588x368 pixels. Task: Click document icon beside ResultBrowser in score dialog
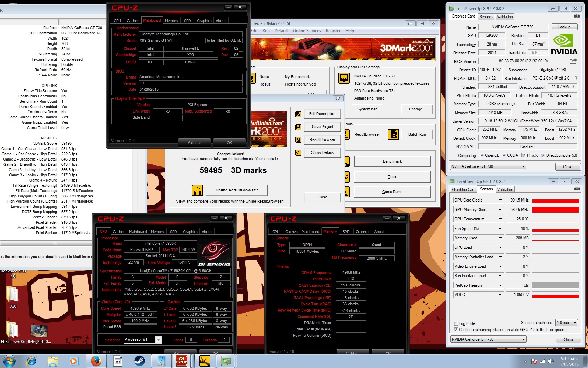point(298,140)
